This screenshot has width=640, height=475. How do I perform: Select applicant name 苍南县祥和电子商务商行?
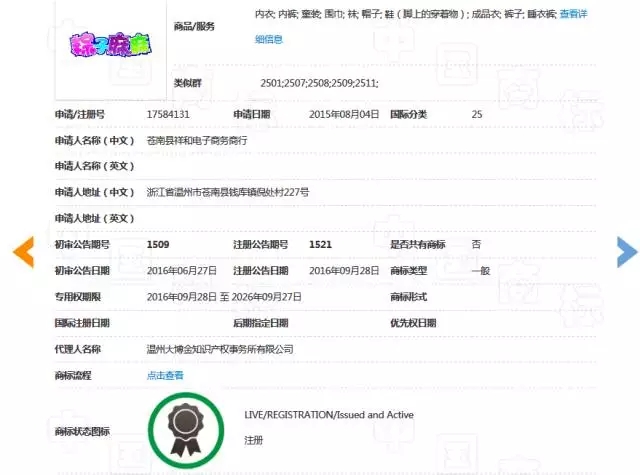coord(196,141)
